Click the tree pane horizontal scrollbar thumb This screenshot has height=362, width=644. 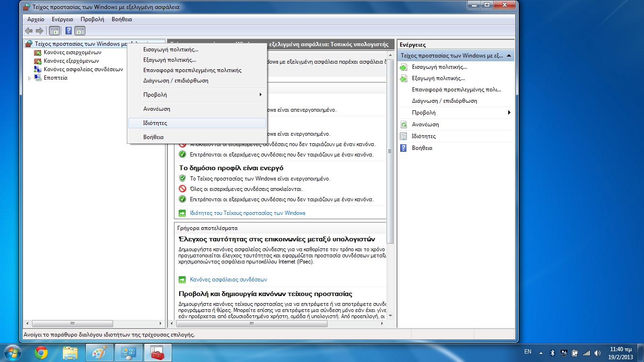[72, 324]
